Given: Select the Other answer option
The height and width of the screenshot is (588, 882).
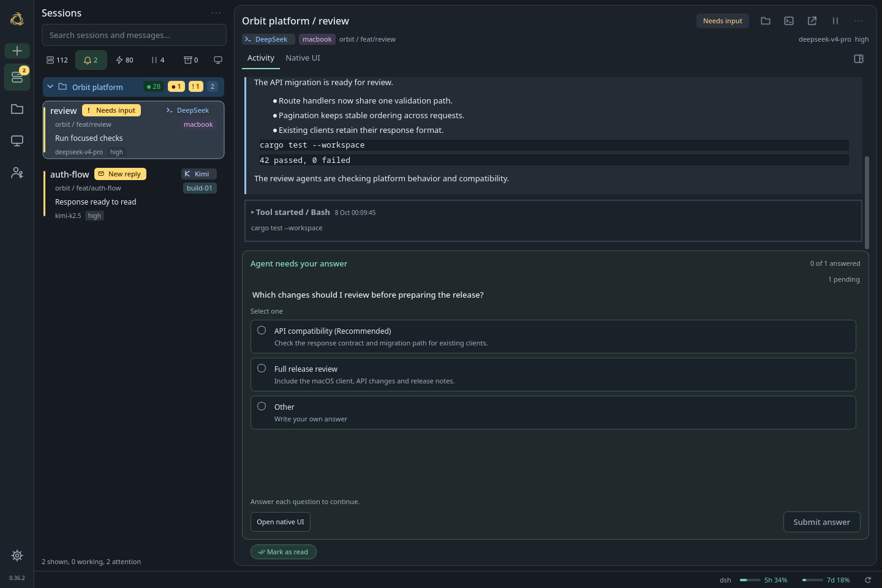Looking at the screenshot, I should click(x=553, y=412).
